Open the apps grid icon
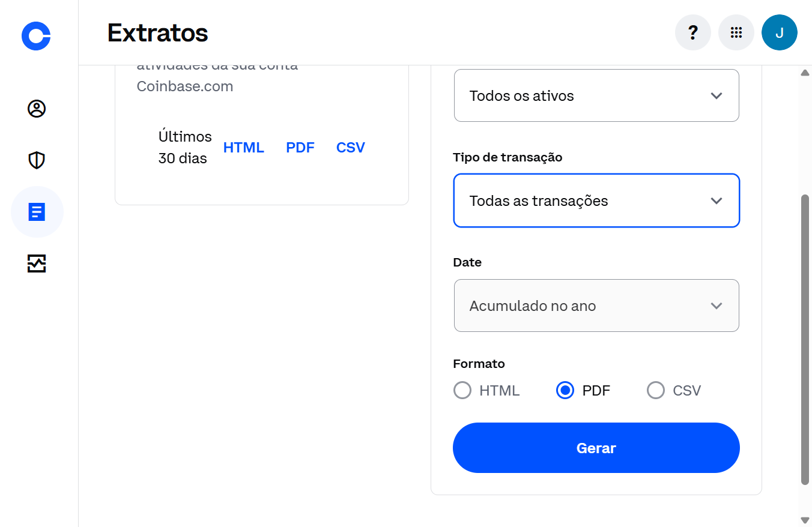This screenshot has width=812, height=527. (736, 32)
